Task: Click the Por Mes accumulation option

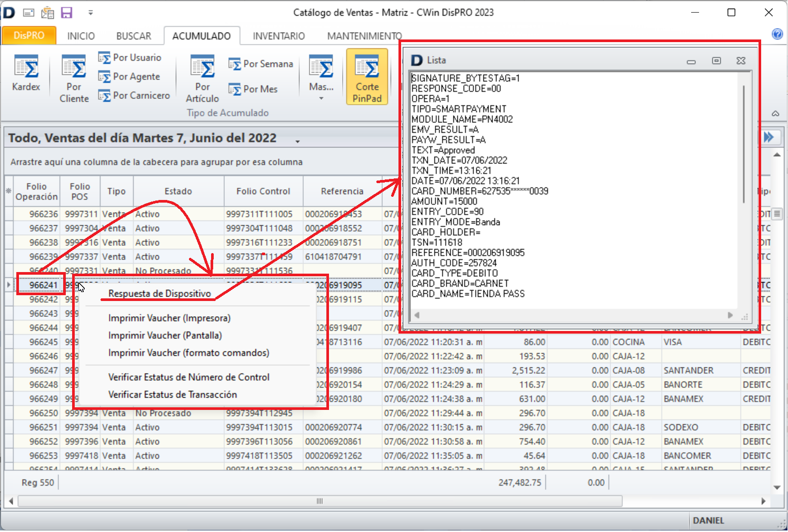Action: coord(253,89)
